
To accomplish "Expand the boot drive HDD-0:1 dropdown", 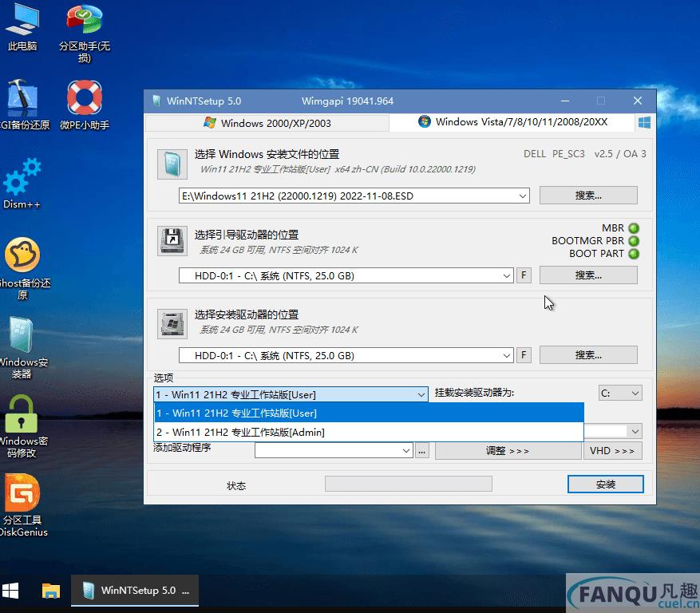I will 506,276.
